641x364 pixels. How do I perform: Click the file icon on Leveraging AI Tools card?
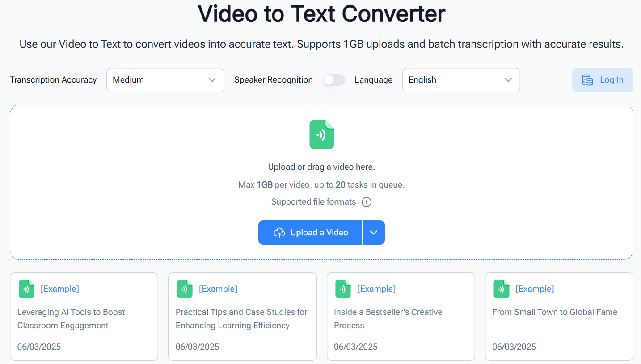coord(26,289)
